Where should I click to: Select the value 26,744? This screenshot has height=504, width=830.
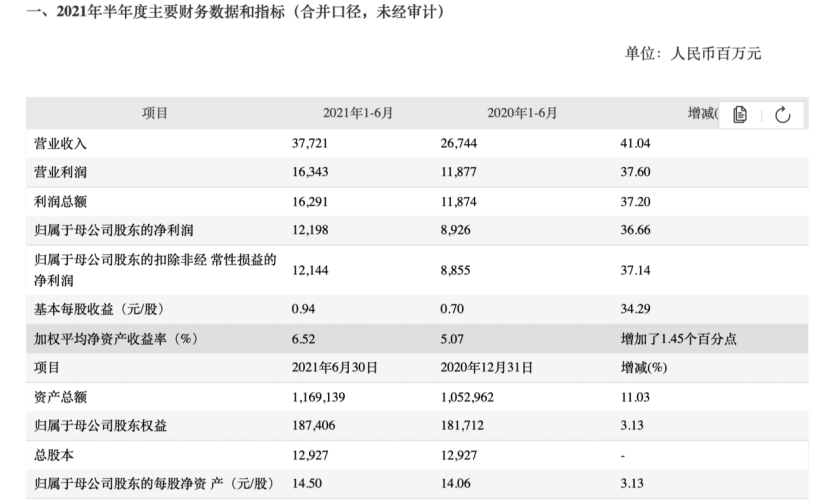[459, 143]
